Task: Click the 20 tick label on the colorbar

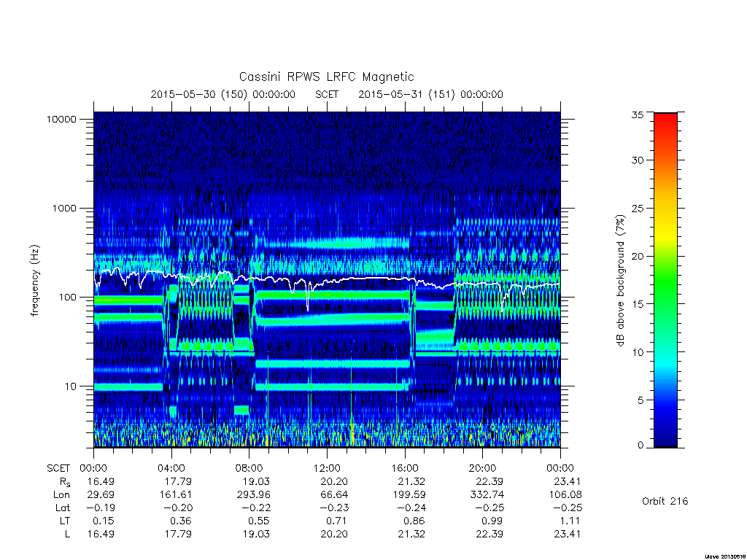Action: pos(638,256)
